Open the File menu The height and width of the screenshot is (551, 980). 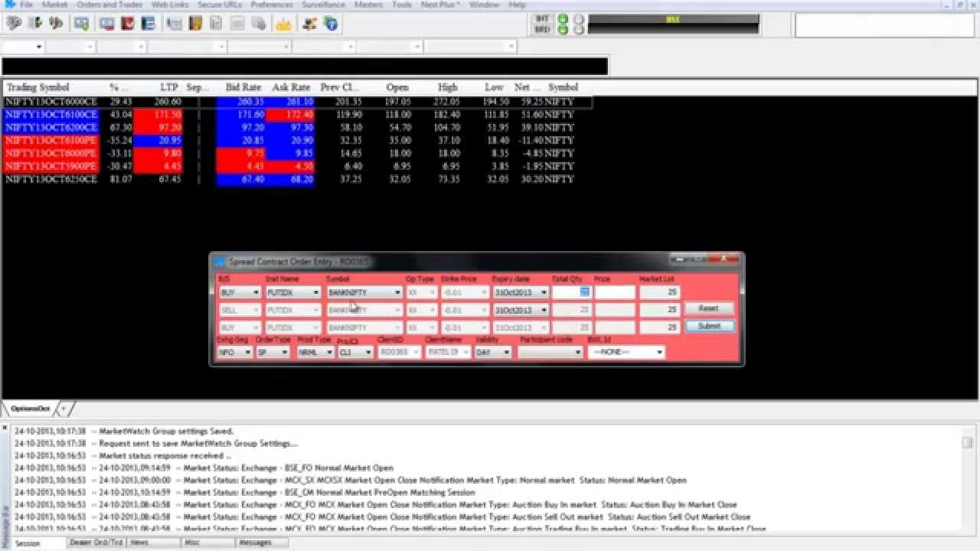[x=26, y=5]
